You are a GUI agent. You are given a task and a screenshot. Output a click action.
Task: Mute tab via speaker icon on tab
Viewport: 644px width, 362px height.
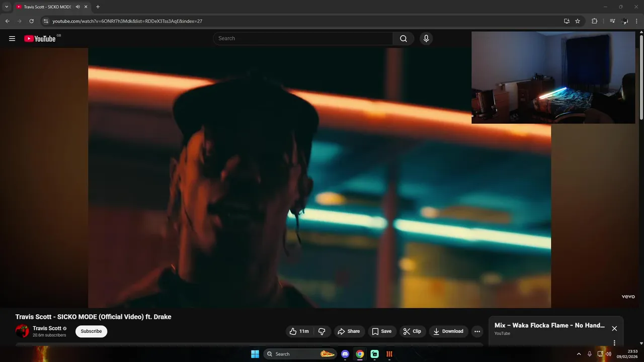pyautogui.click(x=77, y=7)
